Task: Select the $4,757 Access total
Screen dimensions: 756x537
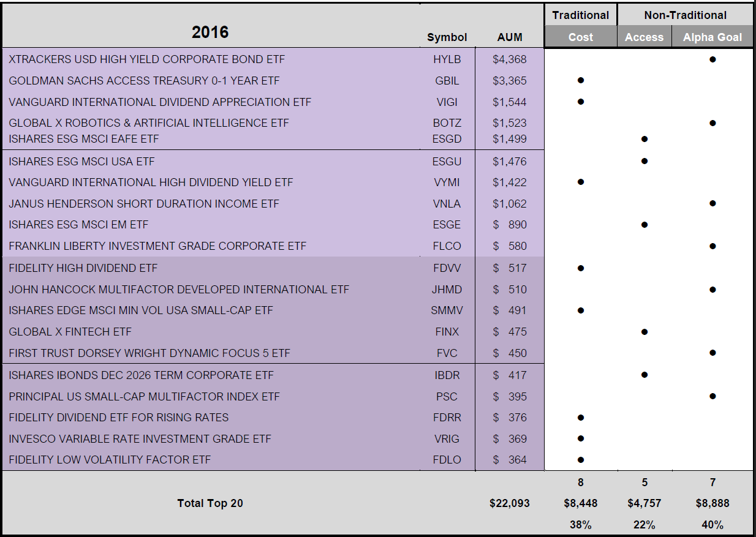Action: tap(644, 503)
